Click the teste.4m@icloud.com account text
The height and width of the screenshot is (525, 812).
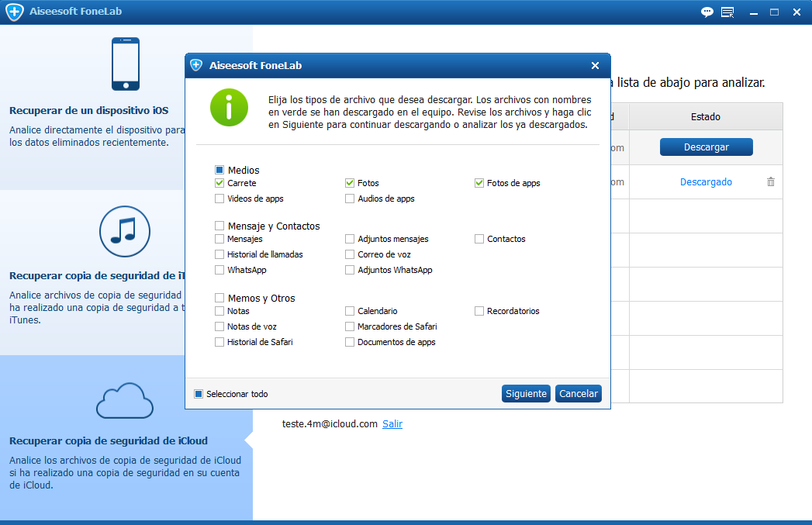(x=330, y=423)
